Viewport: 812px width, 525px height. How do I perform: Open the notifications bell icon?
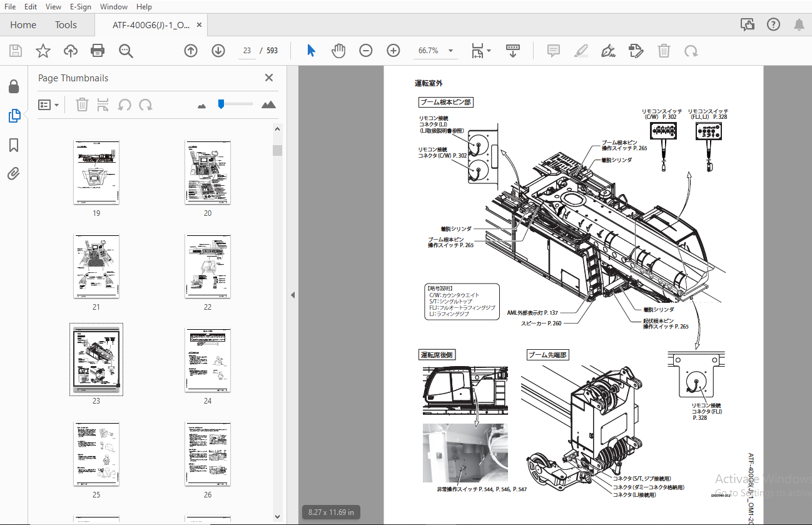(x=799, y=25)
